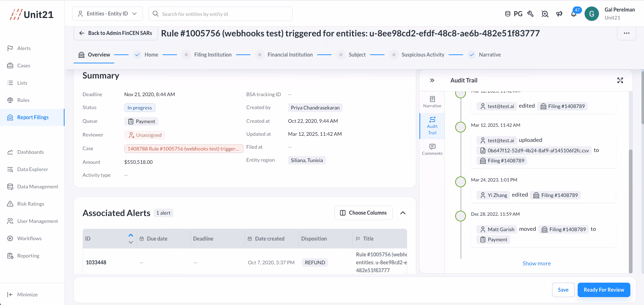Click the announcements megaphone icon

point(559,14)
